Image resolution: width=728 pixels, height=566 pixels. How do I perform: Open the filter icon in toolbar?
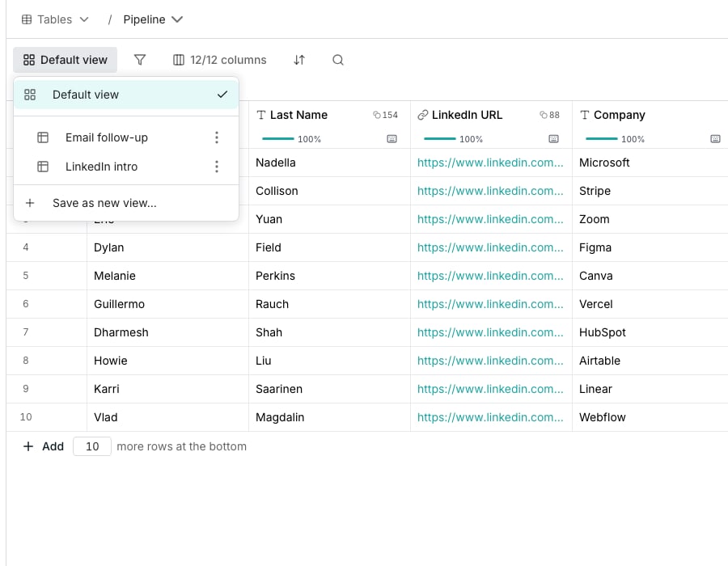pos(140,60)
